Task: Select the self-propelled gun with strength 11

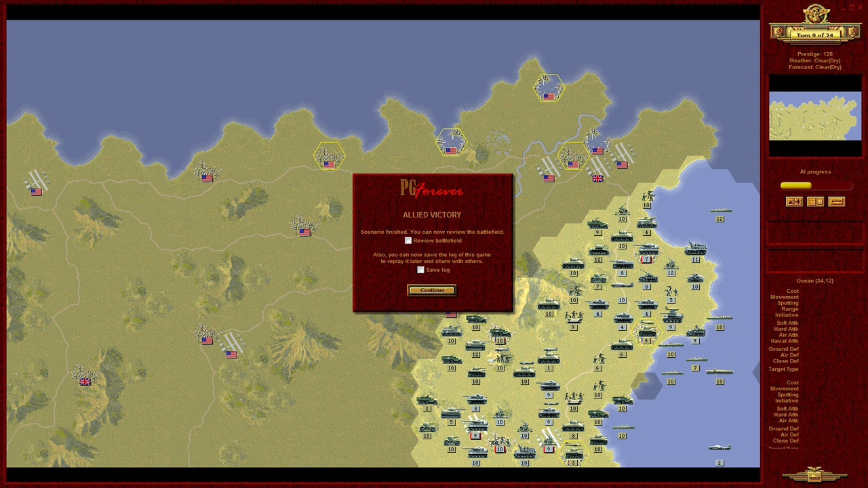Action: tap(695, 251)
